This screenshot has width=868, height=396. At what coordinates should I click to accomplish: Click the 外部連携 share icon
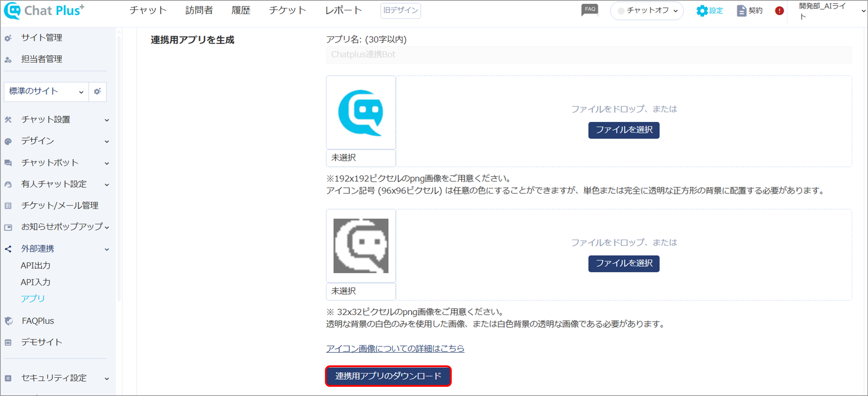(8, 249)
